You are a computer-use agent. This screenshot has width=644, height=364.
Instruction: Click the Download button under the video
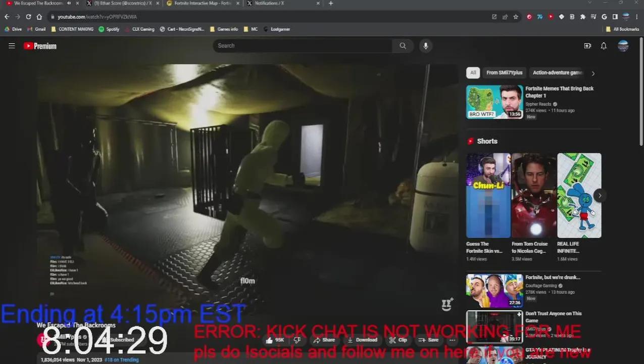(363, 340)
